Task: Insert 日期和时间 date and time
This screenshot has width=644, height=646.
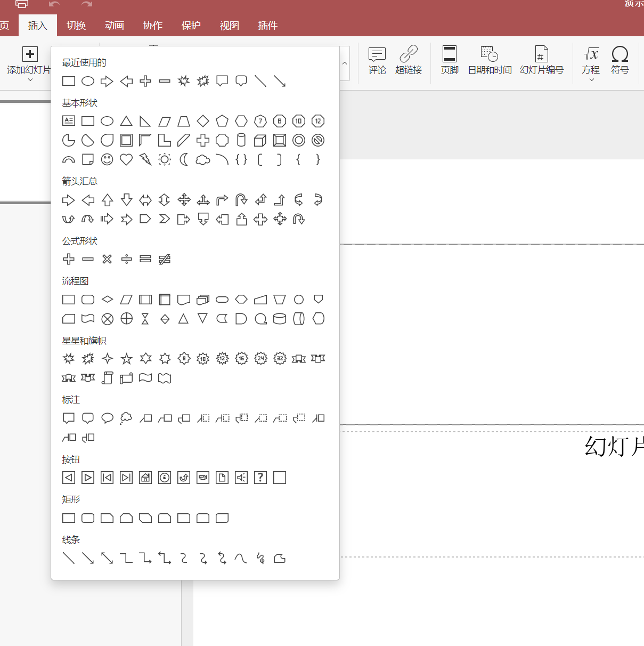Action: point(490,60)
